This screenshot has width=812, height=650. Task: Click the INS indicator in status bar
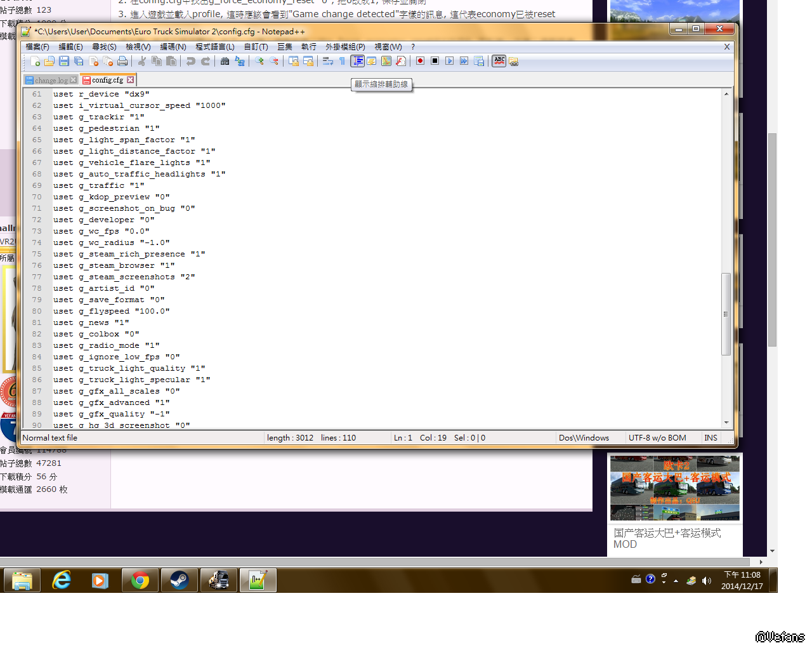coord(710,438)
